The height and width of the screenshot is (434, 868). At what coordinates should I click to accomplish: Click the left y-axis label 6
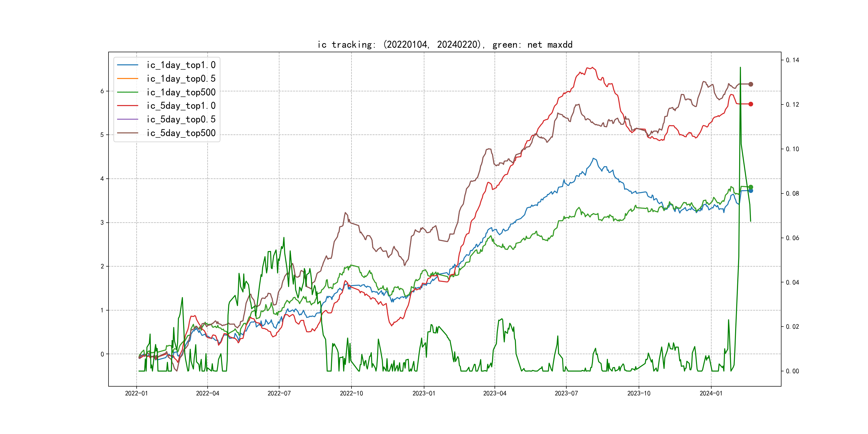pos(102,91)
